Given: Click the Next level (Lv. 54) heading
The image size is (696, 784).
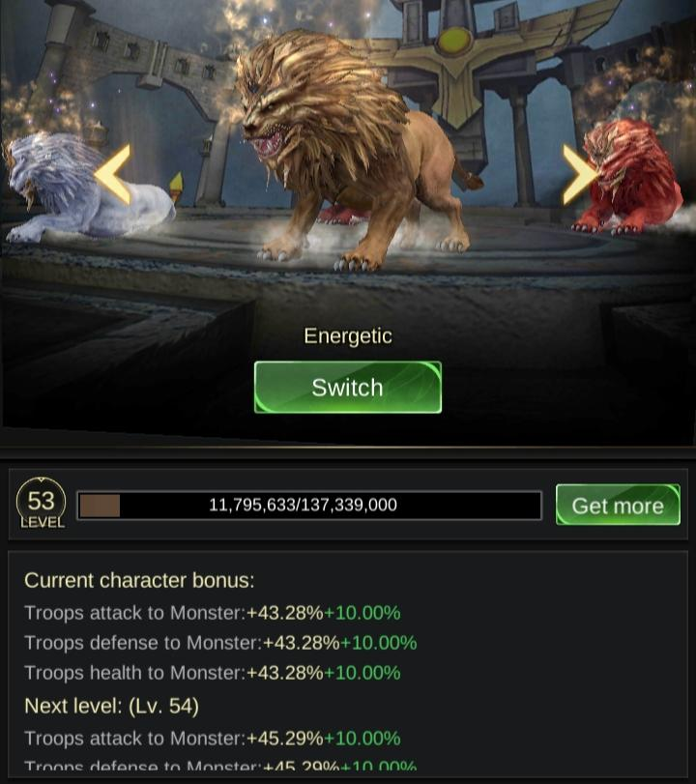Looking at the screenshot, I should click(x=111, y=706).
